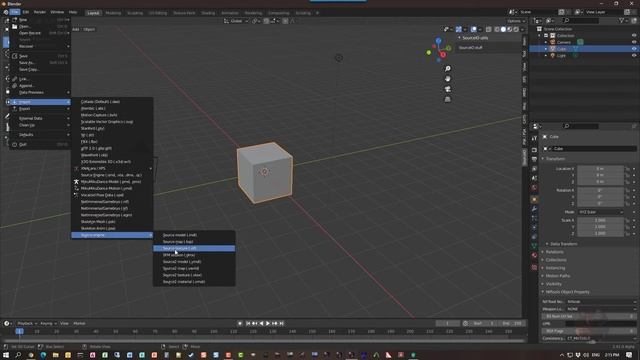This screenshot has height=360, width=640.
Task: Hide Light with its eye icon
Action: point(634,55)
